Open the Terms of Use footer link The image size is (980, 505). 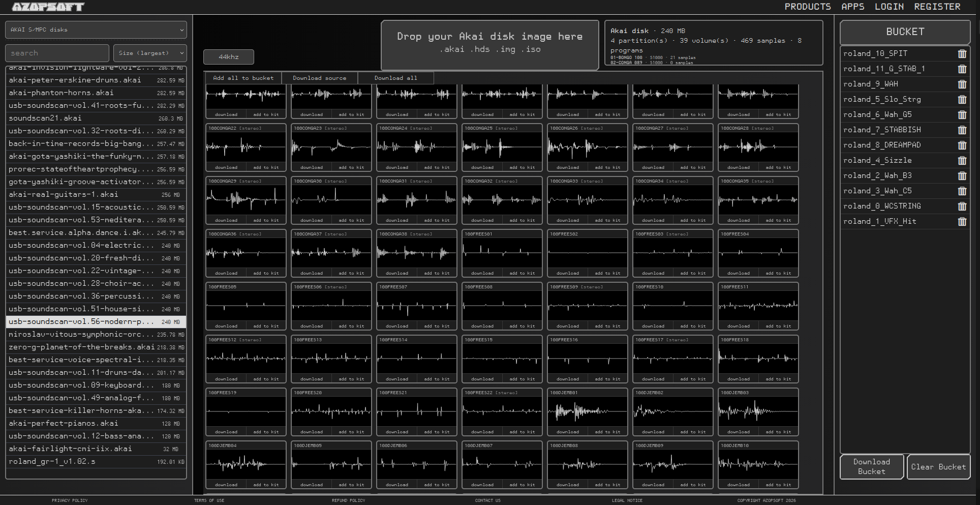coord(209,500)
